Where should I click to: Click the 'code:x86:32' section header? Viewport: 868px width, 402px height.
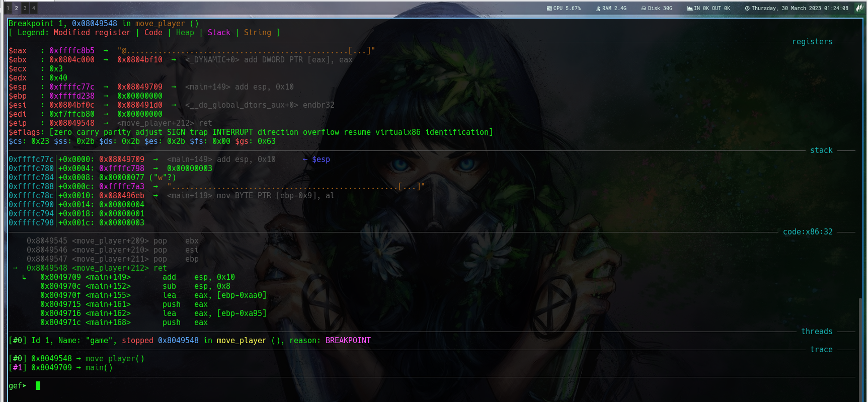tap(808, 231)
